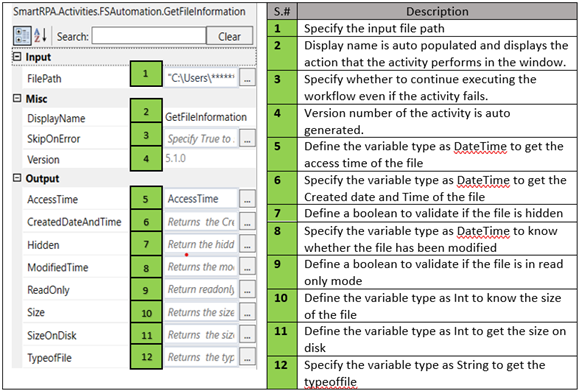
Task: Click the misspelled word 'typeoffile'
Action: [330, 382]
